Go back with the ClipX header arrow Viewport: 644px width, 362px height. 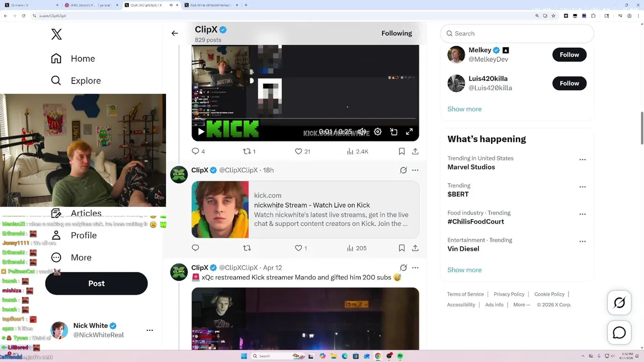click(x=175, y=33)
